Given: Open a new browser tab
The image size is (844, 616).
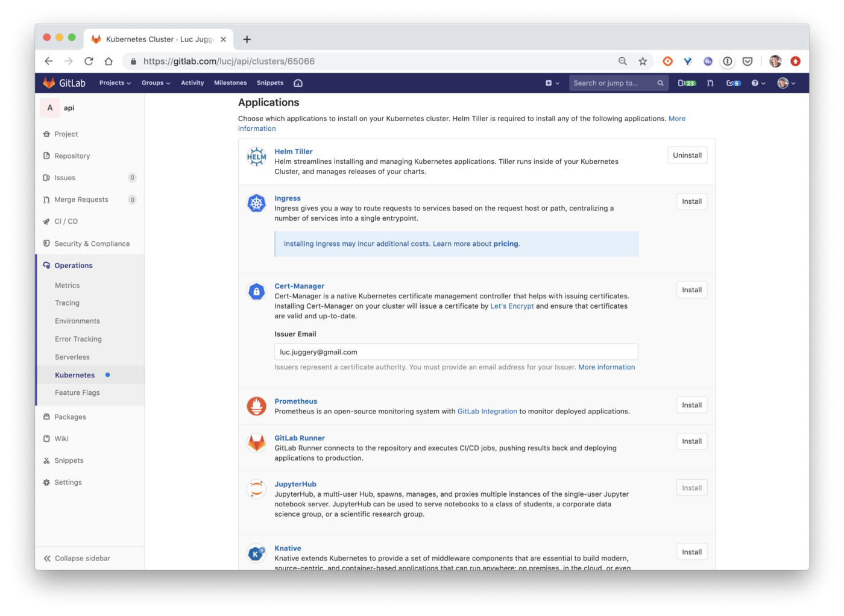Looking at the screenshot, I should pos(247,39).
